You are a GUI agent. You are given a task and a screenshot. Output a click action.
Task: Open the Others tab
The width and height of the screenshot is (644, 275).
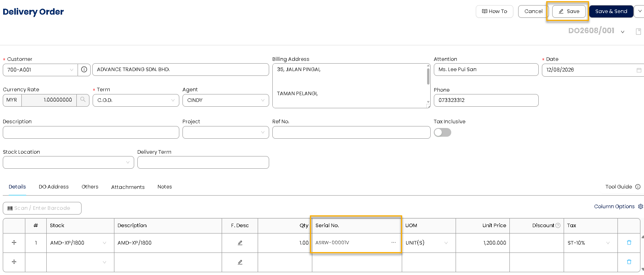point(90,187)
